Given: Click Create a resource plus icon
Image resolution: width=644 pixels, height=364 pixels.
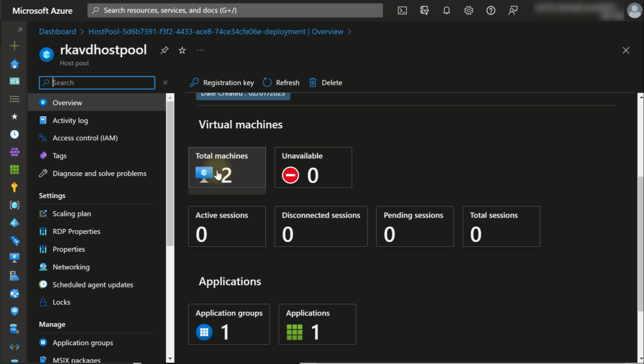Looking at the screenshot, I should pos(14,46).
